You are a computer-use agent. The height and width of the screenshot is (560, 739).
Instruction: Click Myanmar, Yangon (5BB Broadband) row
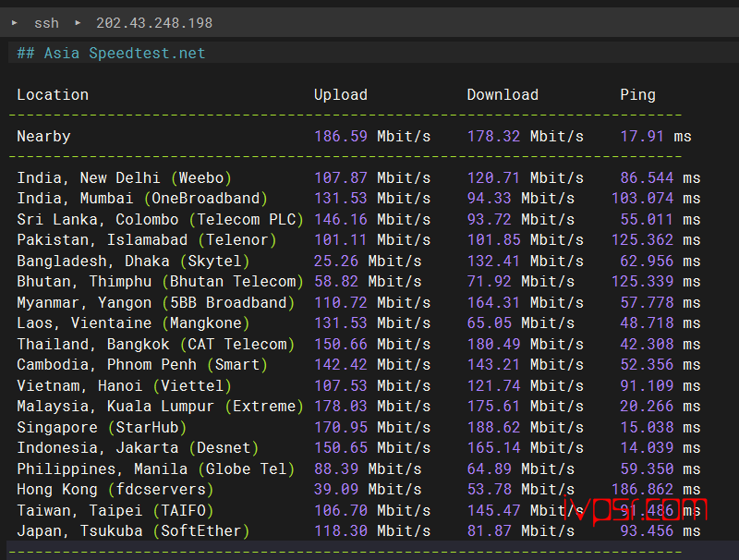pyautogui.click(x=155, y=302)
